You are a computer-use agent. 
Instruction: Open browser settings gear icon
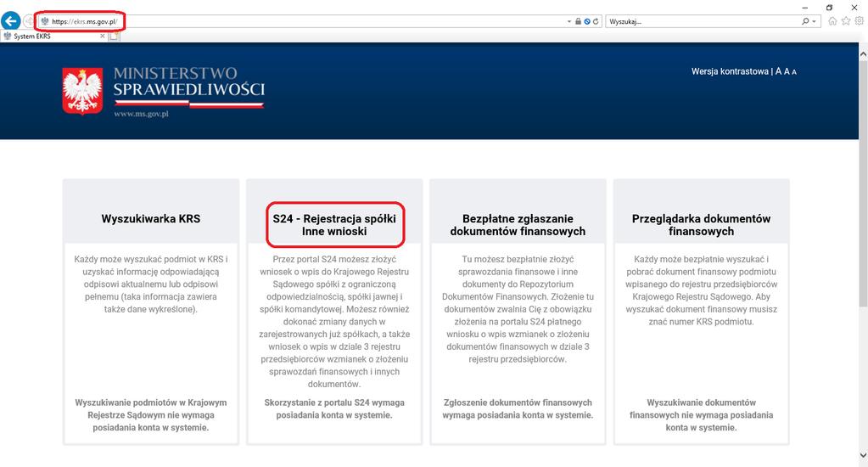tap(860, 21)
